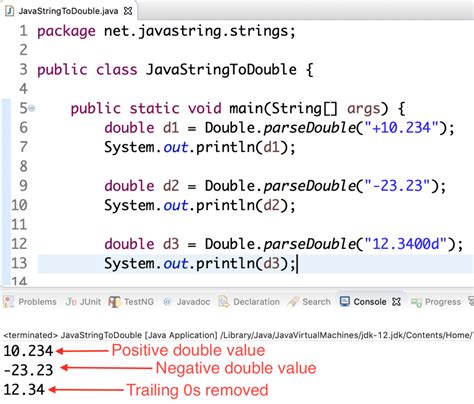Click line number 1 in the gutter
The height and width of the screenshot is (404, 474).
[23, 31]
